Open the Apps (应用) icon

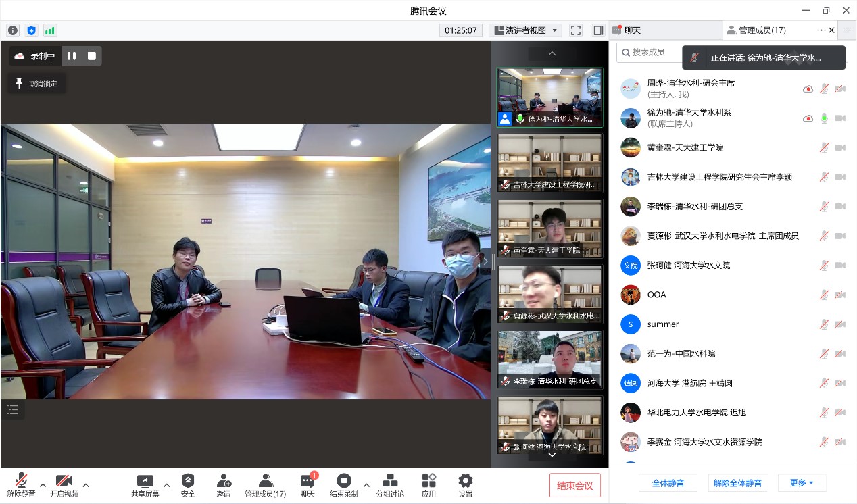click(428, 484)
